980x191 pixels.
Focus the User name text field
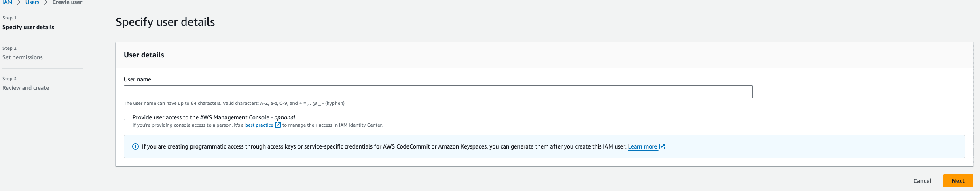click(x=438, y=92)
